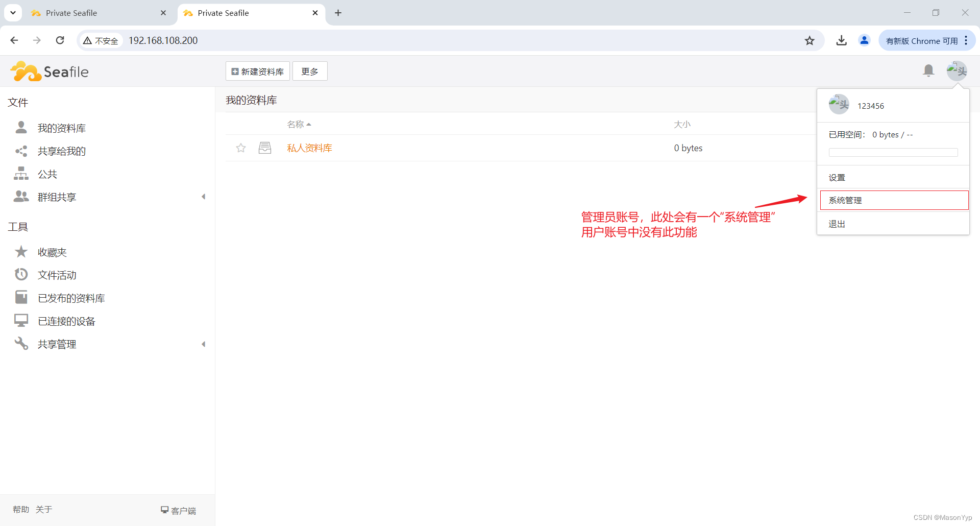Click avatar inside user popup
Viewport: 980px width, 526px height.
point(839,105)
